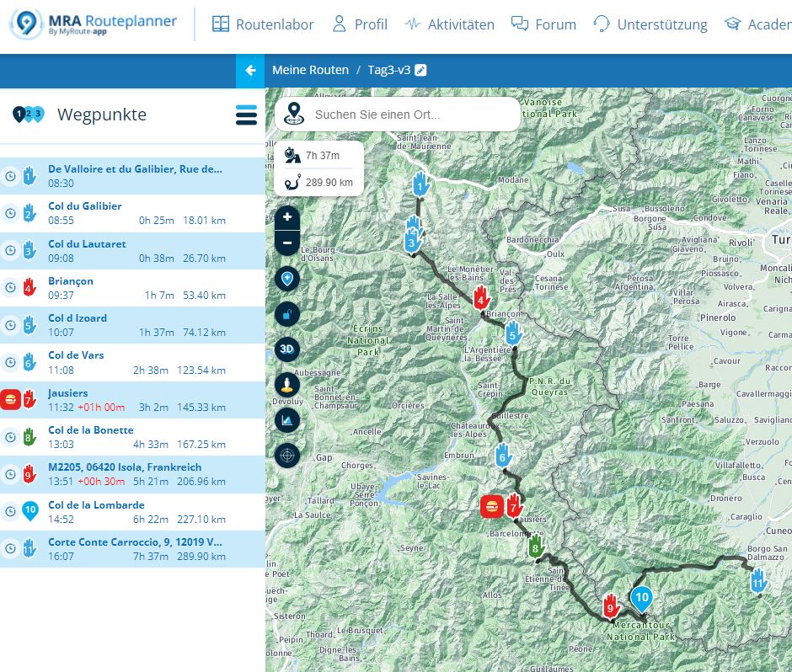Open street view pegman tool

pyautogui.click(x=287, y=384)
